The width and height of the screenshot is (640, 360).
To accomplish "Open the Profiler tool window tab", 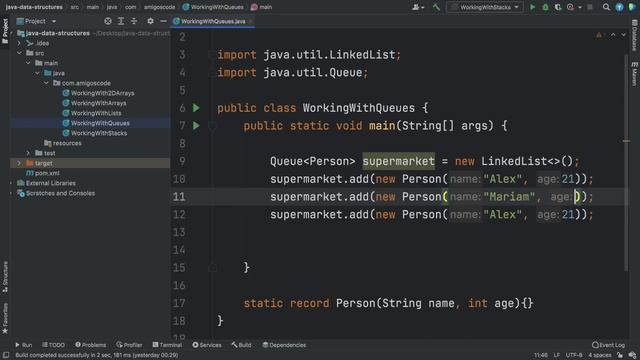I will [129, 345].
